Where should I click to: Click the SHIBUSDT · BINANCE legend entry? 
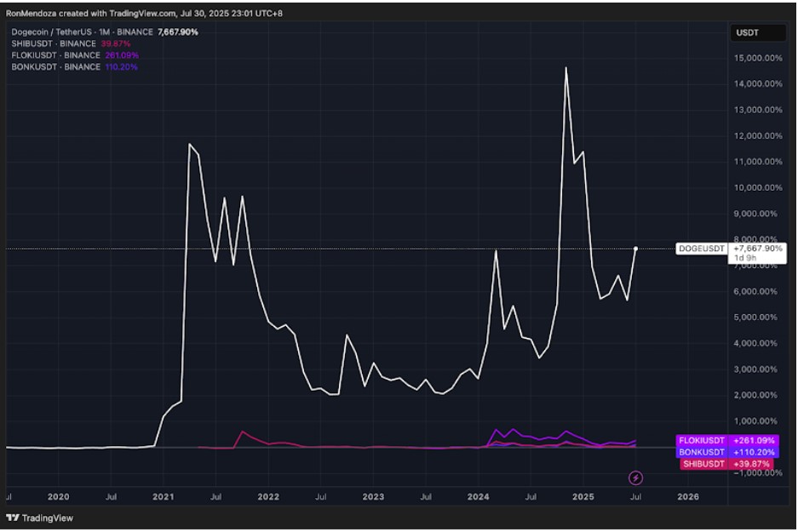click(x=54, y=43)
